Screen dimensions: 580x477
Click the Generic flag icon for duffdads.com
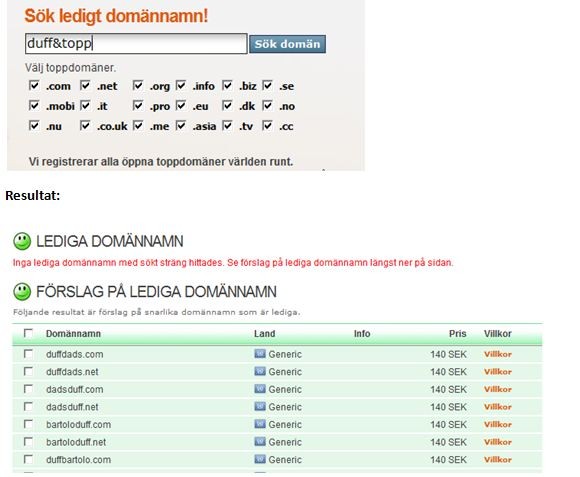pos(260,354)
